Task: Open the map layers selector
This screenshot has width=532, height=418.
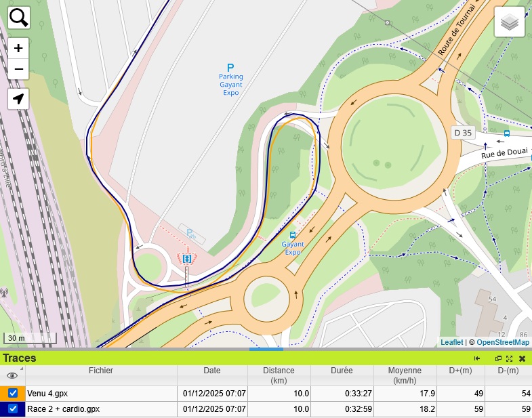Action: pos(510,22)
